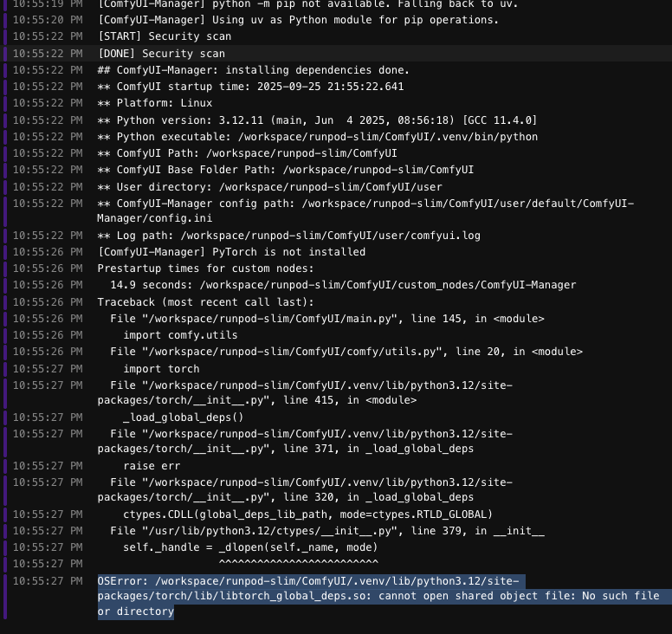The width and height of the screenshot is (672, 634).
Task: Select the '[START] Security scan' log entry
Action: 165,36
